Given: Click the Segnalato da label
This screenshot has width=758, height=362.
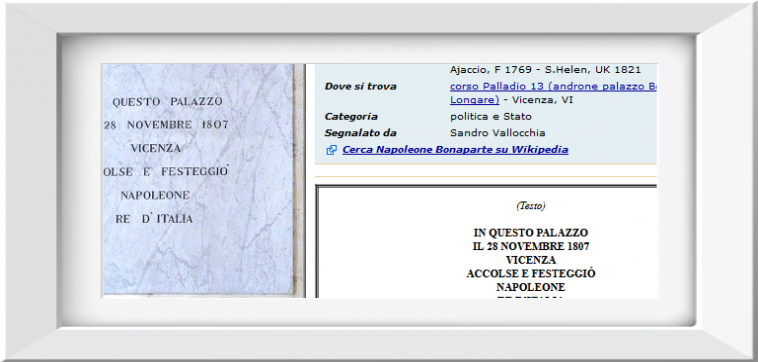Looking at the screenshot, I should coord(360,133).
